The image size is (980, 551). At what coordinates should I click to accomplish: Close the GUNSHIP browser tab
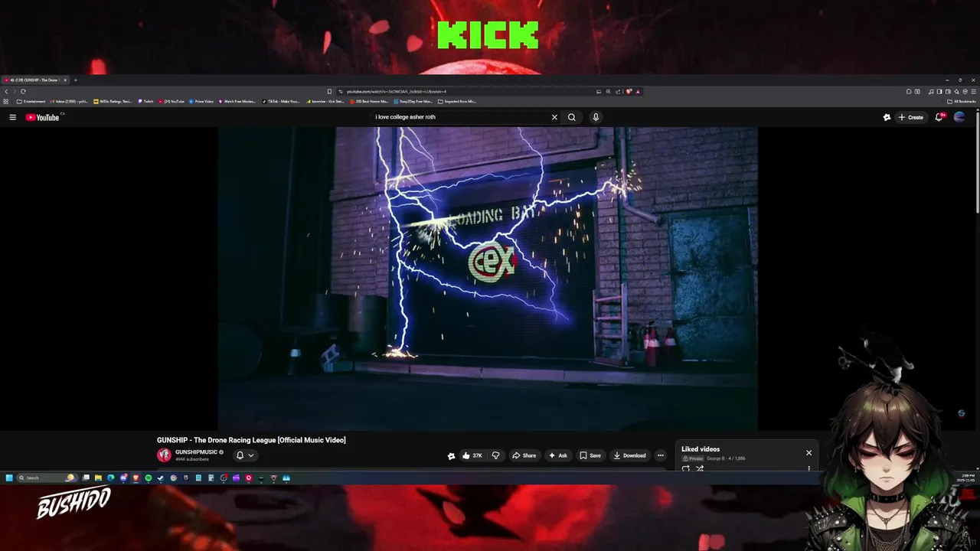[x=65, y=80]
